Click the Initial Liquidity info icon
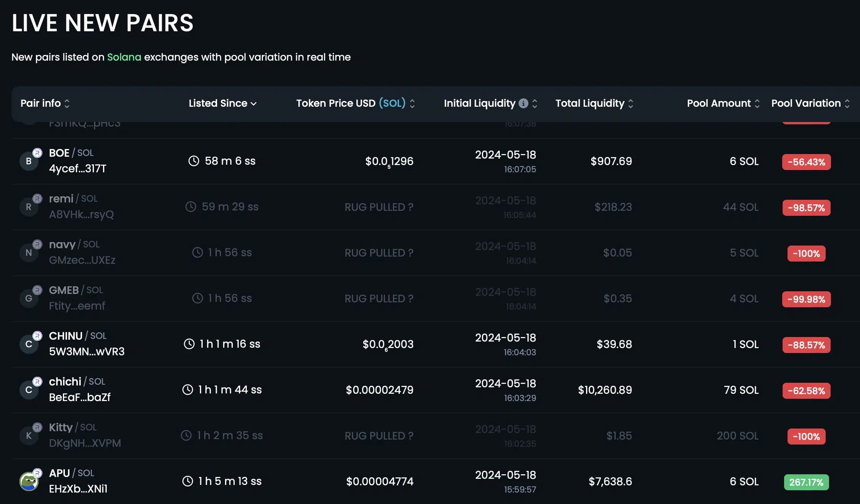The height and width of the screenshot is (504, 860). click(523, 103)
